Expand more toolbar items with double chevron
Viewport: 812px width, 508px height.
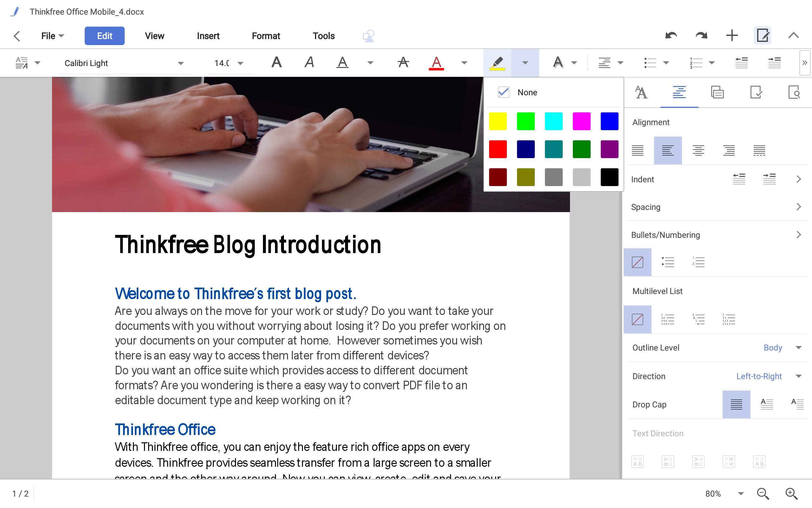805,63
